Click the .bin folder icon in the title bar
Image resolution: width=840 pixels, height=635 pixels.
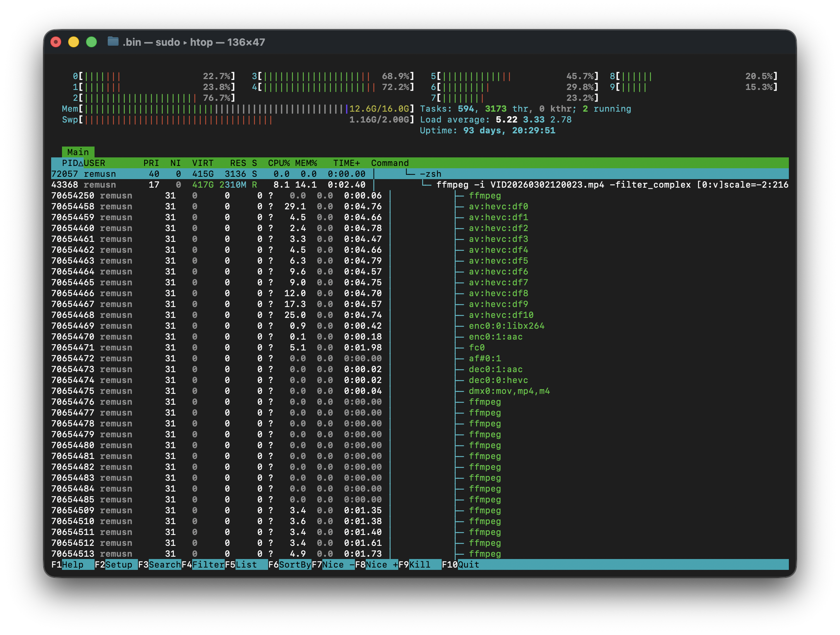pyautogui.click(x=114, y=42)
